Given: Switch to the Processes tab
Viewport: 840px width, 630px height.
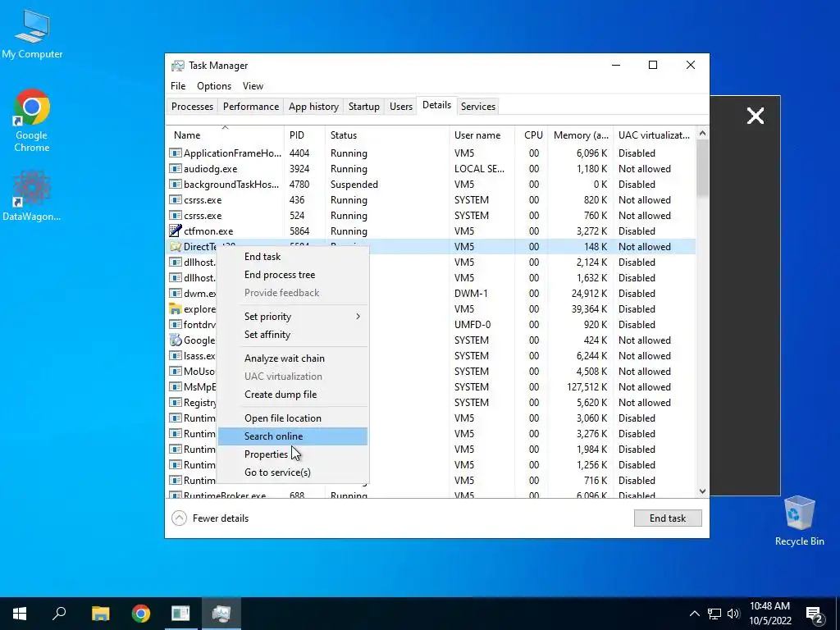Looking at the screenshot, I should point(192,107).
